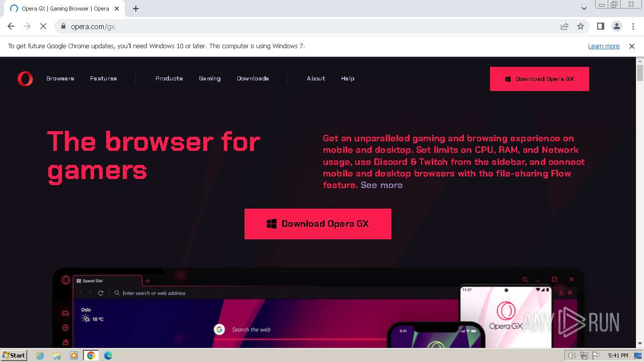Toggle the Chrome side panel icon
Image resolution: width=644 pixels, height=362 pixels.
[x=600, y=27]
